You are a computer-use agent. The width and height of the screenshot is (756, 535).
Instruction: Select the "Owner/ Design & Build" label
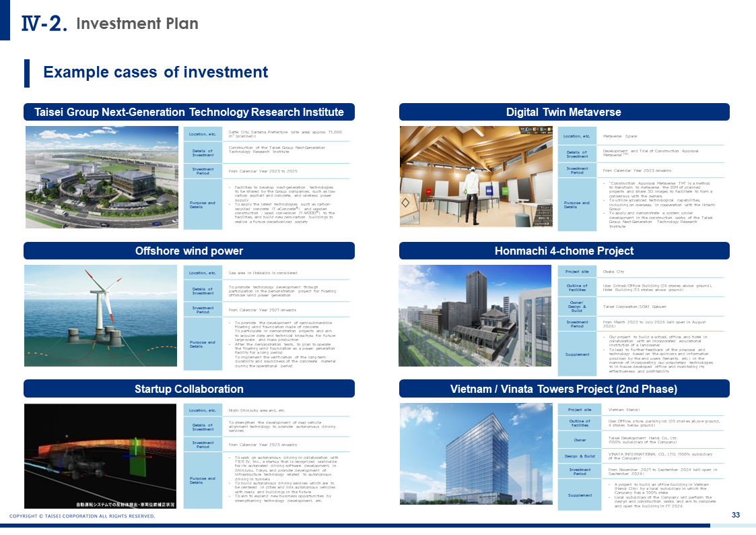click(577, 307)
